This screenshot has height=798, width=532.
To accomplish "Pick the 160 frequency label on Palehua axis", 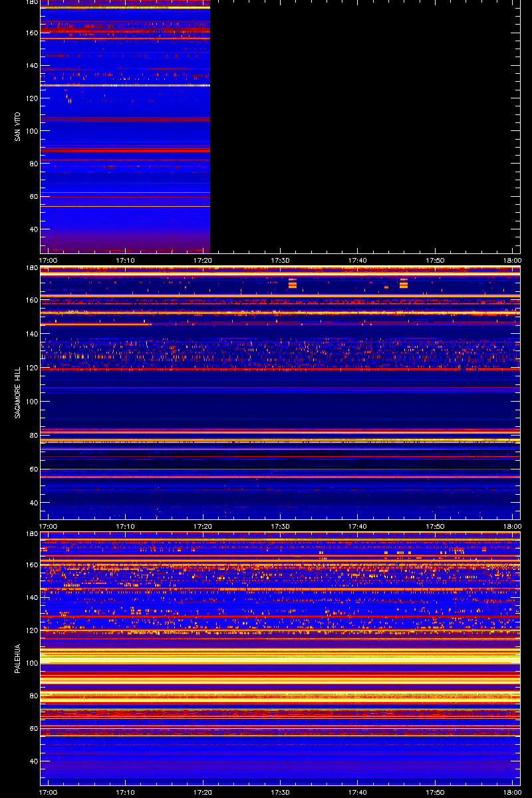I will tap(31, 565).
